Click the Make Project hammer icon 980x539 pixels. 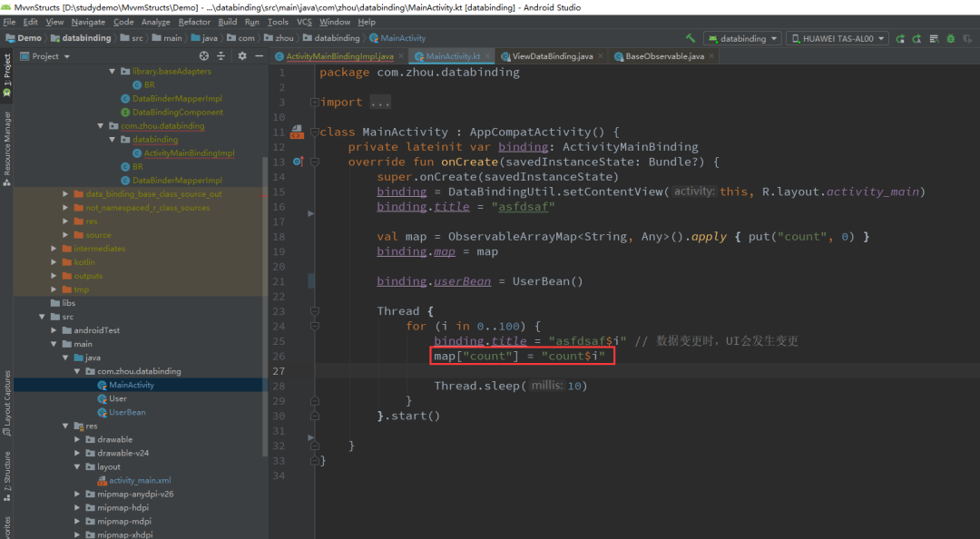691,38
